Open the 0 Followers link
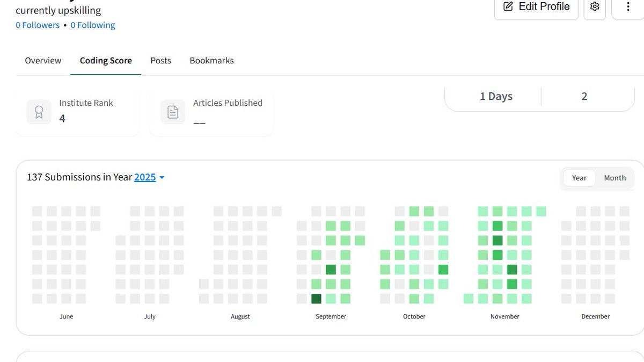 [38, 25]
